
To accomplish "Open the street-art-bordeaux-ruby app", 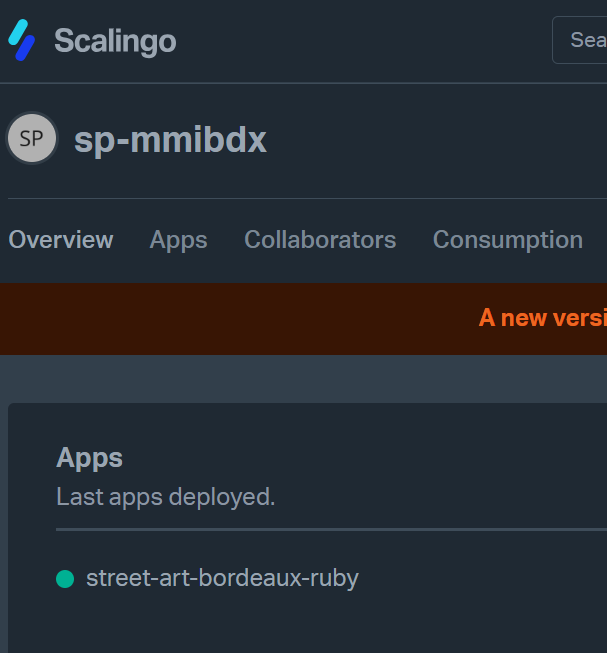I will pyautogui.click(x=222, y=578).
